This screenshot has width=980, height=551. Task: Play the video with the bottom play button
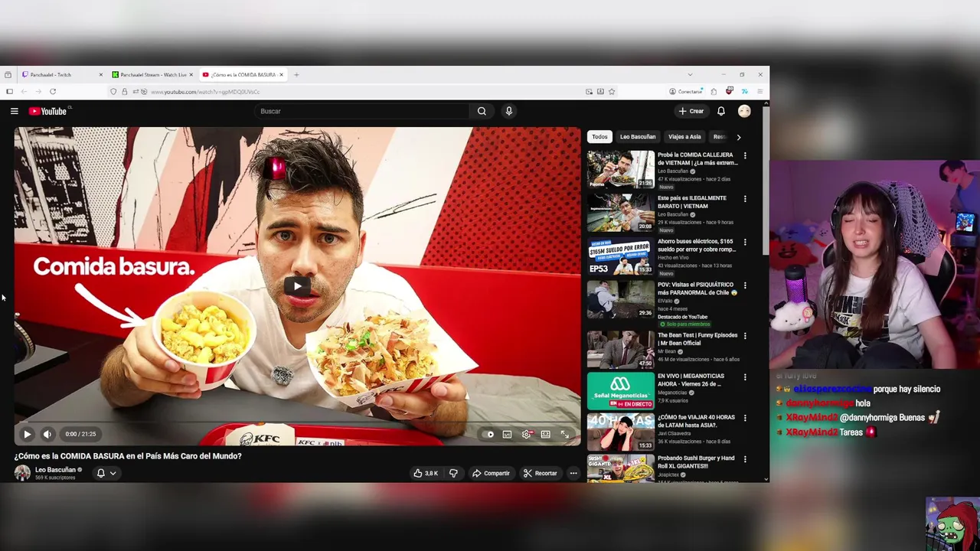pyautogui.click(x=27, y=434)
